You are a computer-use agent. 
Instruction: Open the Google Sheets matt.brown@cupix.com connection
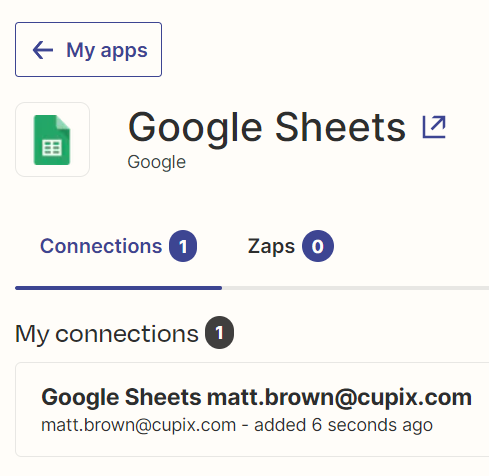252,409
